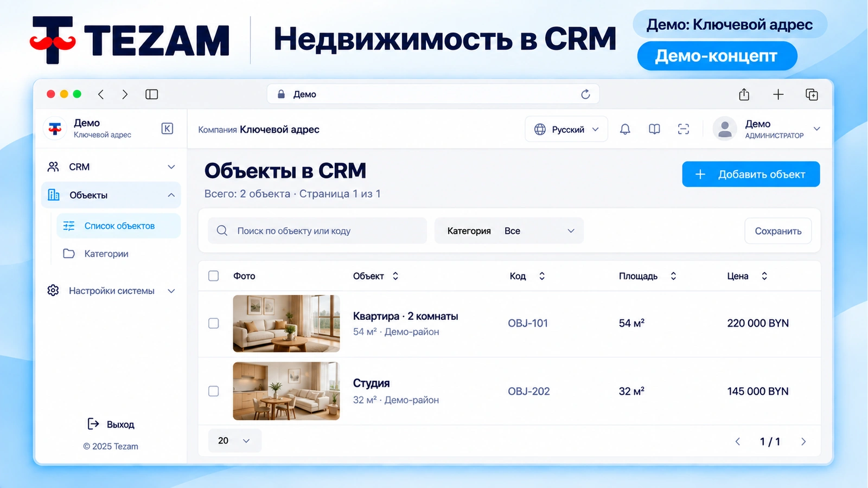Screen dimensions: 868x488
Task: Sort table by Объект column
Action: click(x=375, y=276)
